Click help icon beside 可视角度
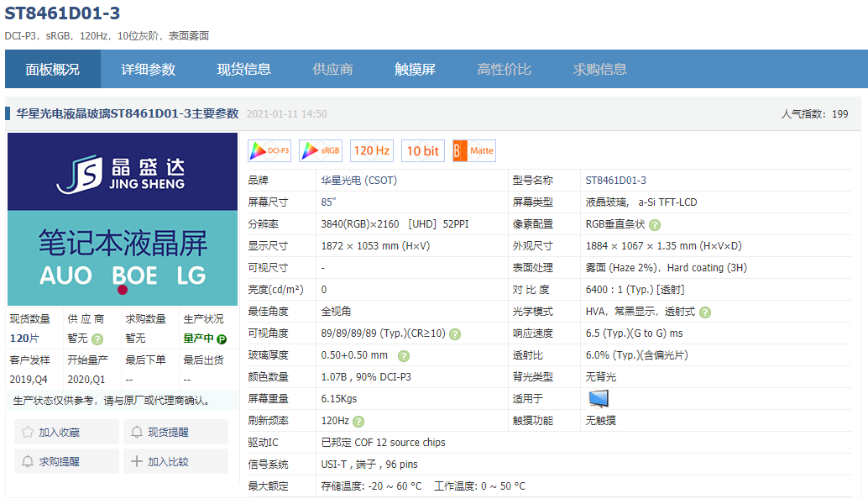The image size is (868, 504). tap(454, 333)
